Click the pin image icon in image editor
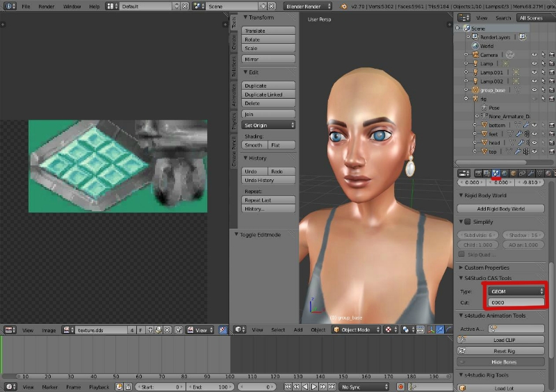The height and width of the screenshot is (392, 556). coord(179,330)
